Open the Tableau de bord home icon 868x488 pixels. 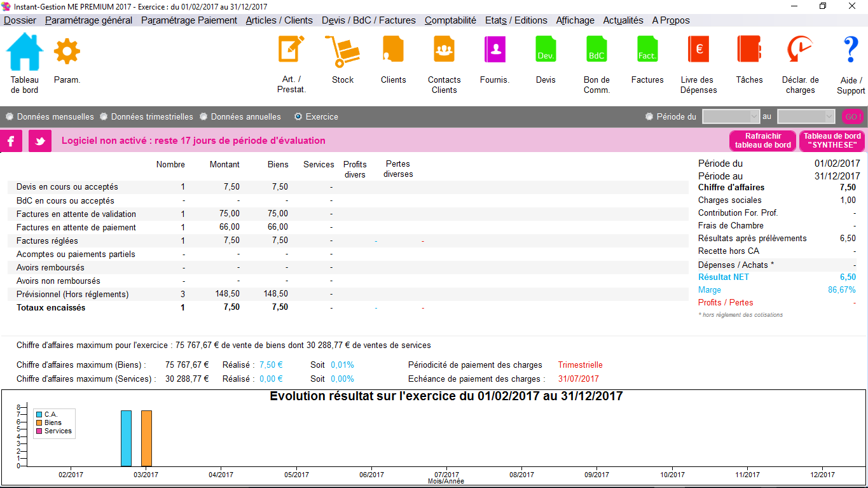coord(24,53)
